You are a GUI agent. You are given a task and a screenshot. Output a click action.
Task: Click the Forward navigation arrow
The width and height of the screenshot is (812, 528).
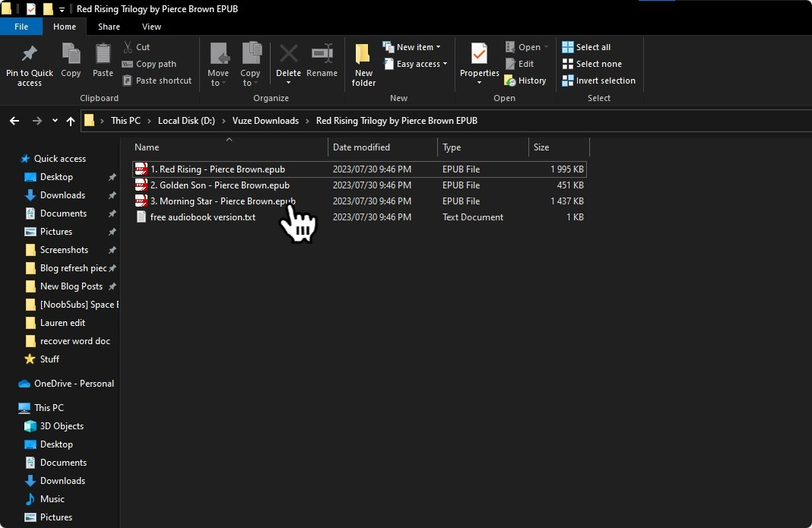(36, 121)
